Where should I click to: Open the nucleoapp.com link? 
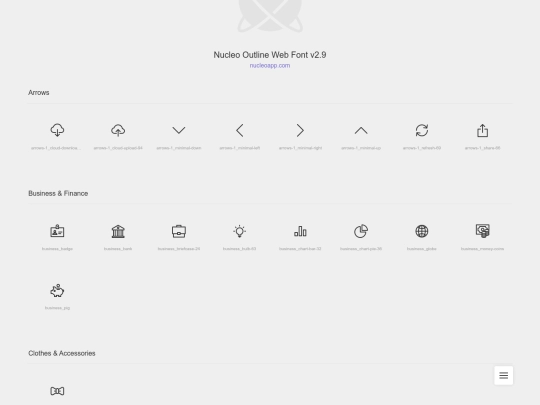coord(270,65)
